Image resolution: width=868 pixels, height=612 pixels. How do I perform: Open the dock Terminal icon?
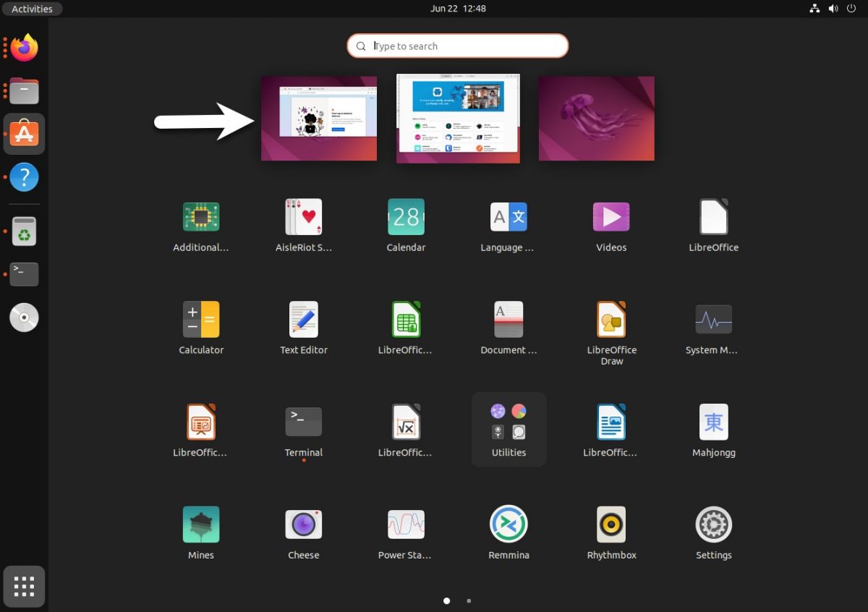click(24, 274)
